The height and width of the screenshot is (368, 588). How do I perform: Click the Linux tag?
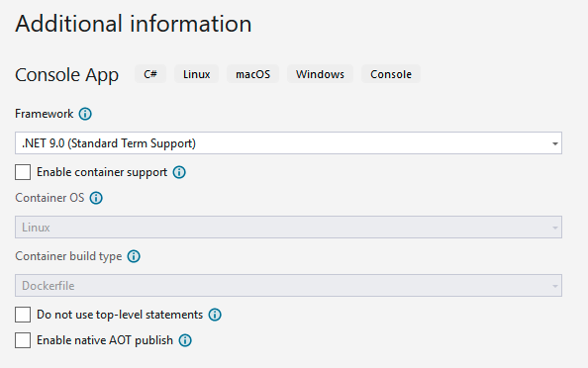[197, 74]
